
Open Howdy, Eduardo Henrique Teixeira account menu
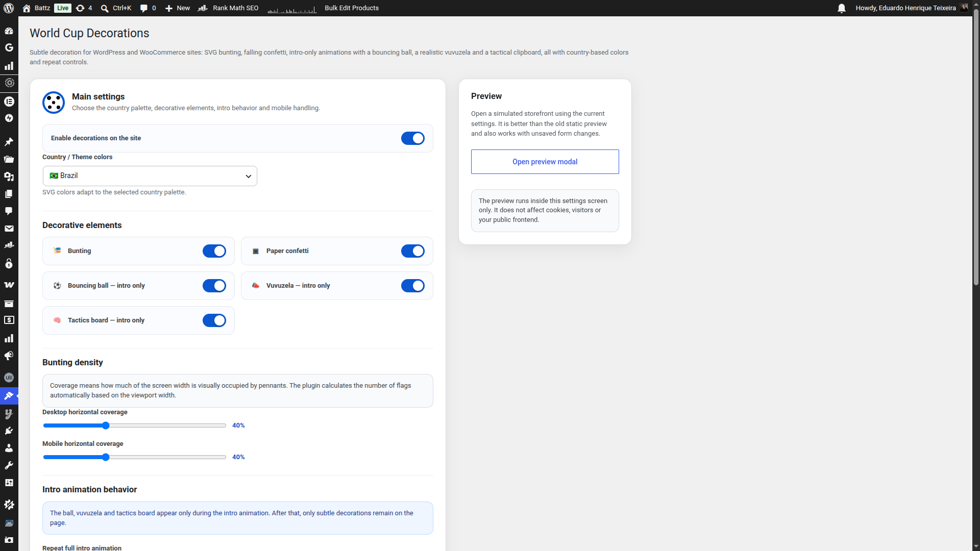click(912, 8)
